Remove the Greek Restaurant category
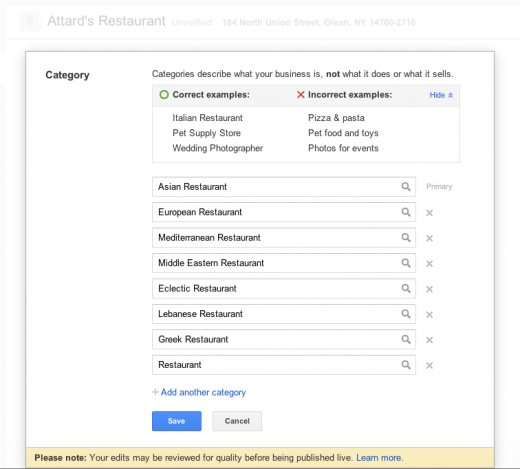 click(x=429, y=340)
